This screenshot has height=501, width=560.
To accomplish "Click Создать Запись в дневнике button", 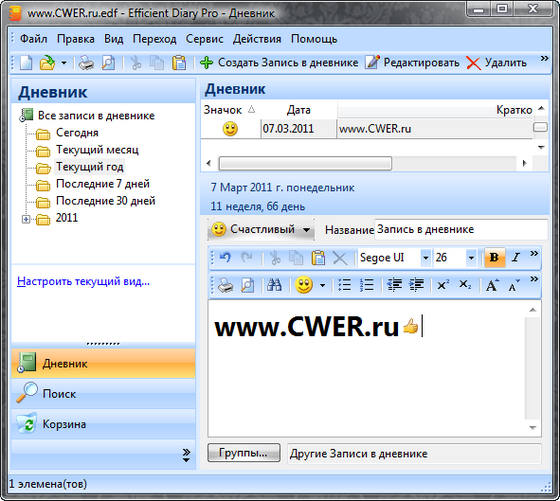I will (279, 62).
